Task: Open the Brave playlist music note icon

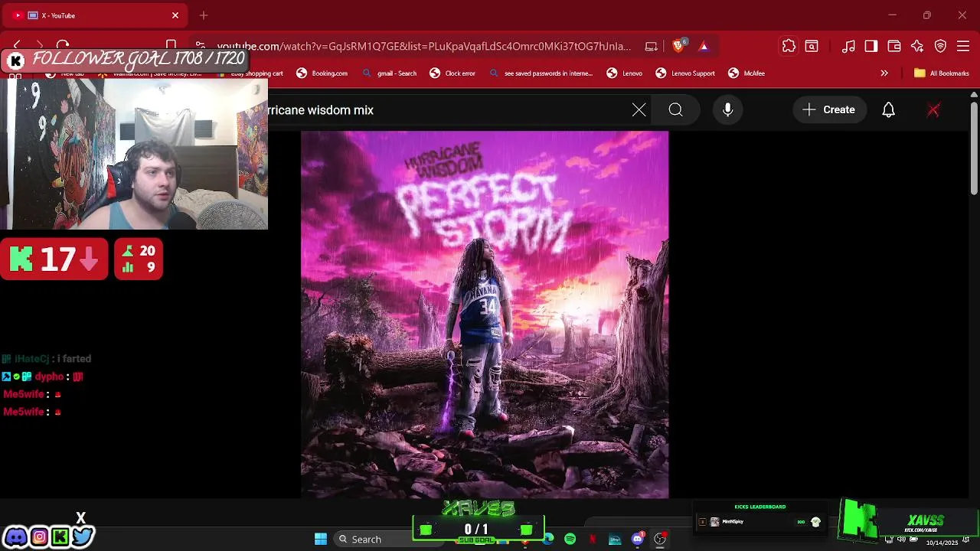Action: (848, 46)
